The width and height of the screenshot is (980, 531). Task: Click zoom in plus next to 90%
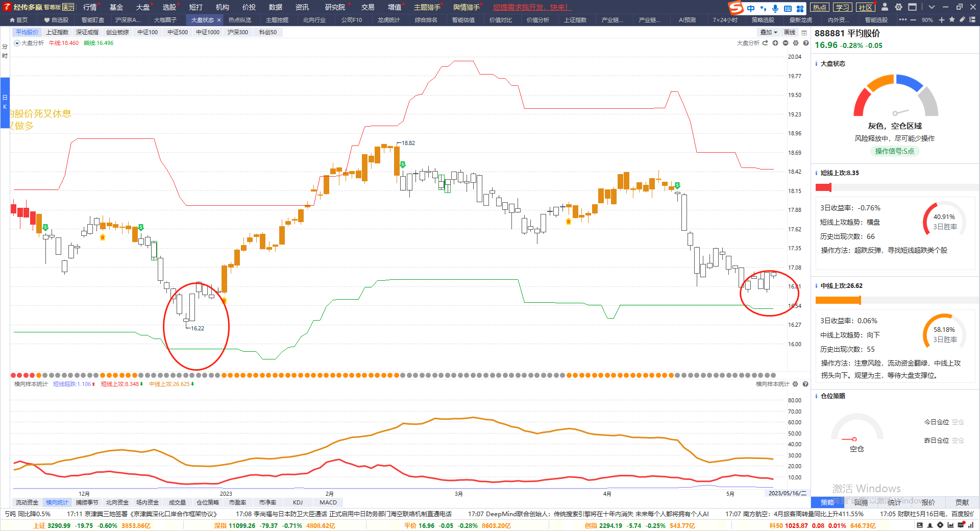[942, 20]
